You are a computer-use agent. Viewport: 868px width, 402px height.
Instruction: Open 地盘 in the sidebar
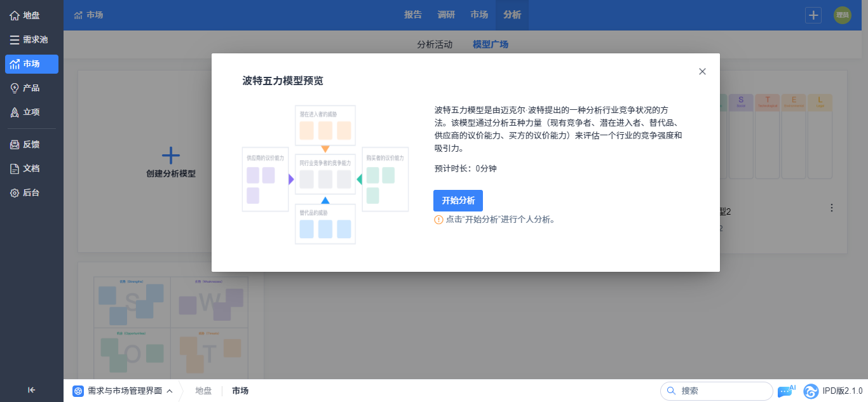click(32, 15)
